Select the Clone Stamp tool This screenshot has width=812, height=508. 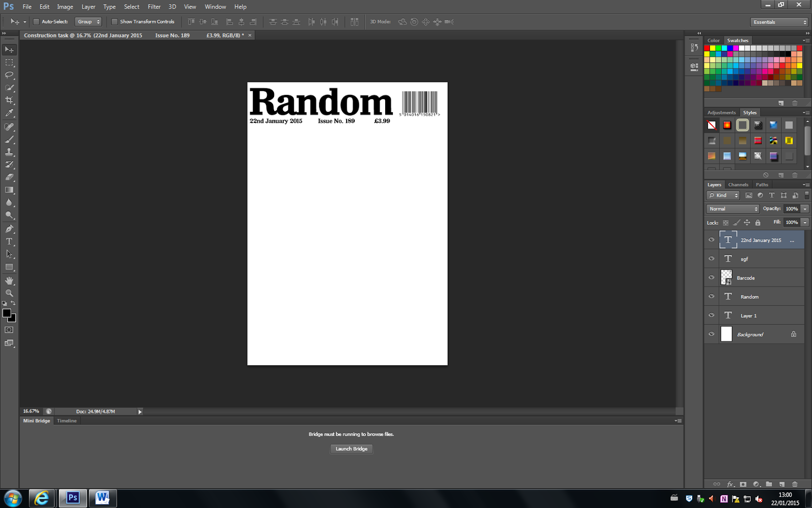[x=9, y=152]
